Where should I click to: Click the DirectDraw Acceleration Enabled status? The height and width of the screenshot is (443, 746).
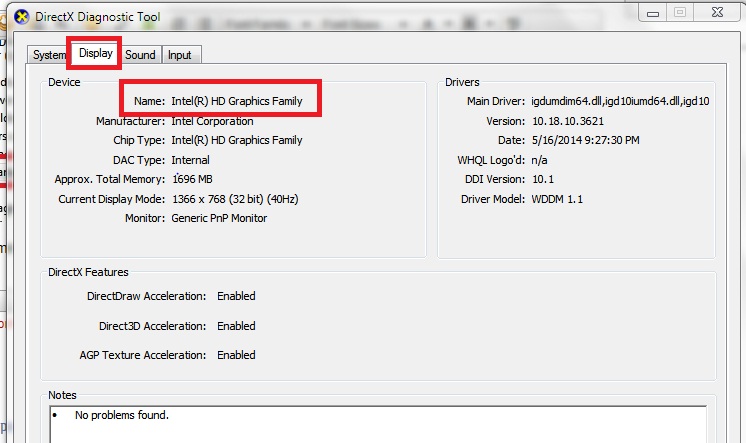[x=236, y=296]
